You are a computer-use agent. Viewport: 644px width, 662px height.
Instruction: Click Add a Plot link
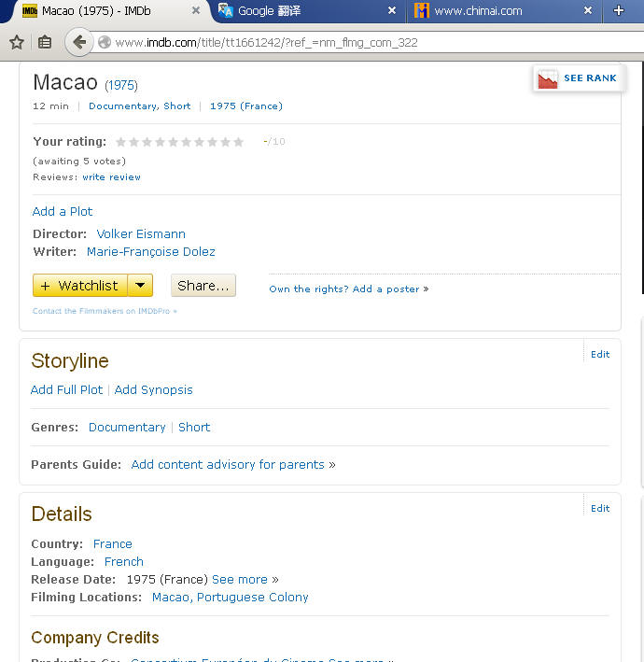click(x=63, y=212)
